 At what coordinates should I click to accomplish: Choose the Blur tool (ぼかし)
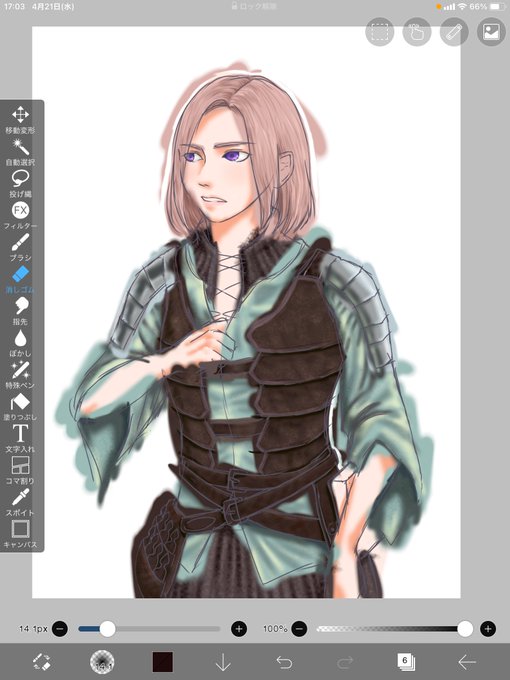pyautogui.click(x=20, y=343)
